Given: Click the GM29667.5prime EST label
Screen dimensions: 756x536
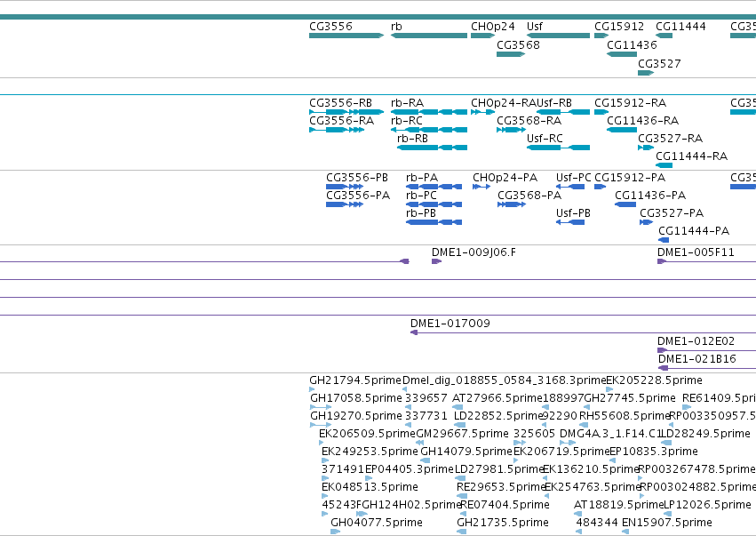Looking at the screenshot, I should click(462, 434).
